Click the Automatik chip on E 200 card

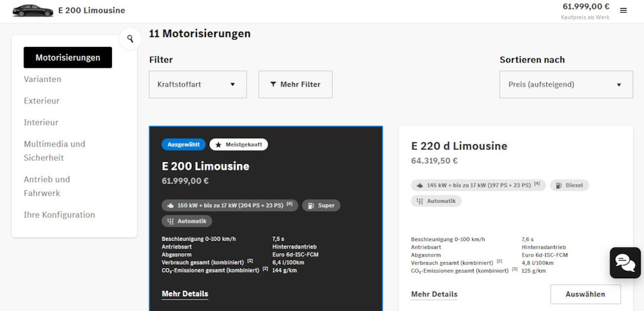click(x=187, y=221)
